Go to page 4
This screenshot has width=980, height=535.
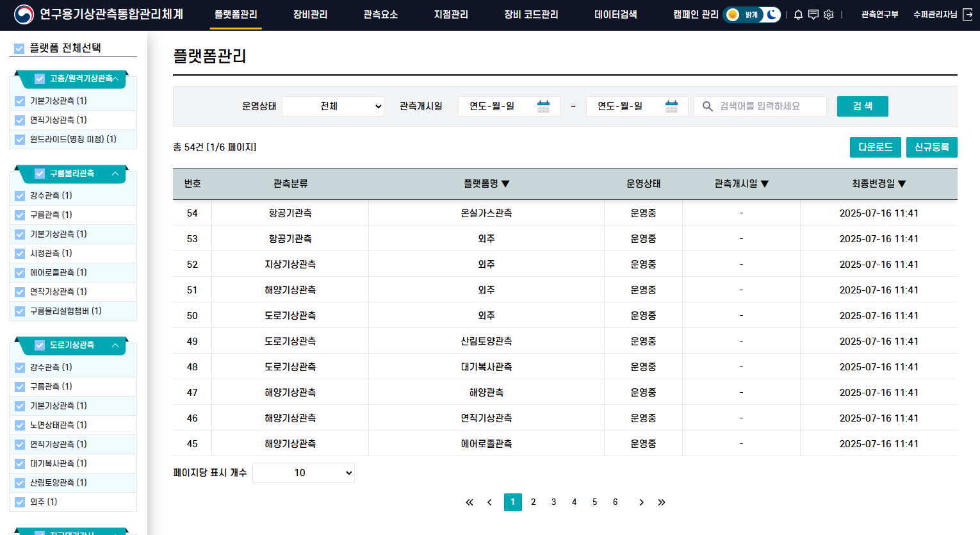click(575, 502)
